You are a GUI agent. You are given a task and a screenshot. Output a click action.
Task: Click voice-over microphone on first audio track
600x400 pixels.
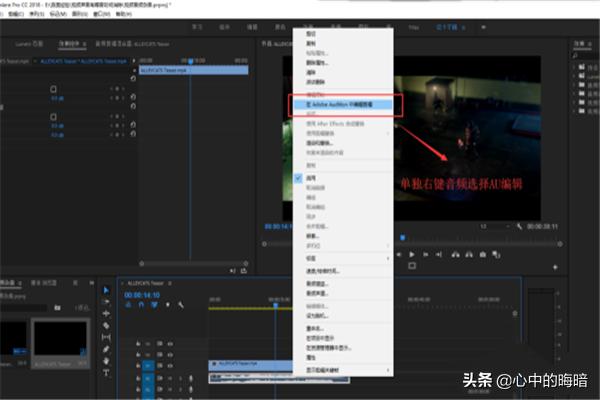click(x=191, y=378)
